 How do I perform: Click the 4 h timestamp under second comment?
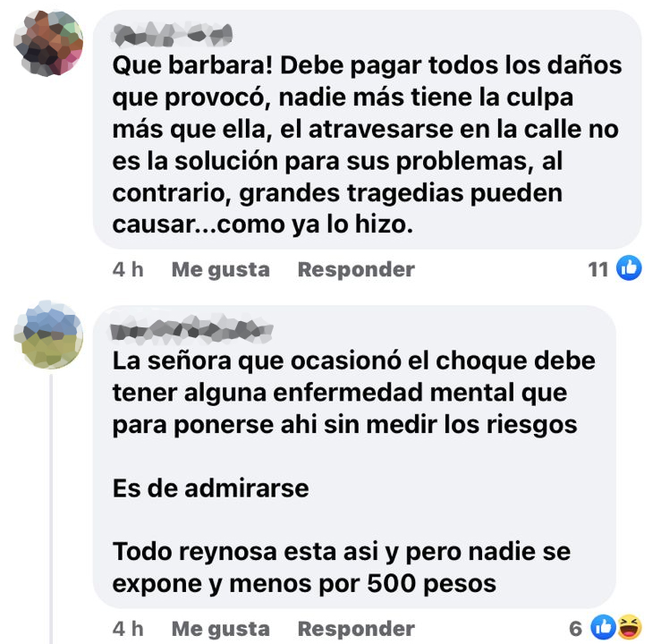[128, 629]
